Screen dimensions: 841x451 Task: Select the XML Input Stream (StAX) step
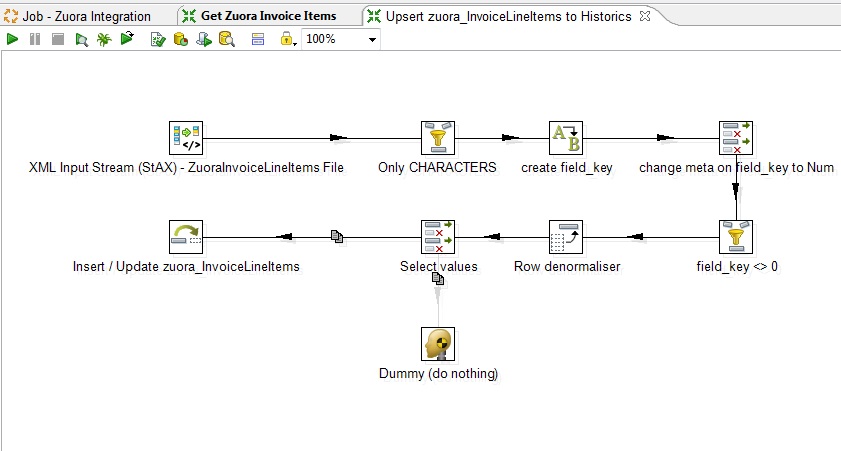(186, 139)
